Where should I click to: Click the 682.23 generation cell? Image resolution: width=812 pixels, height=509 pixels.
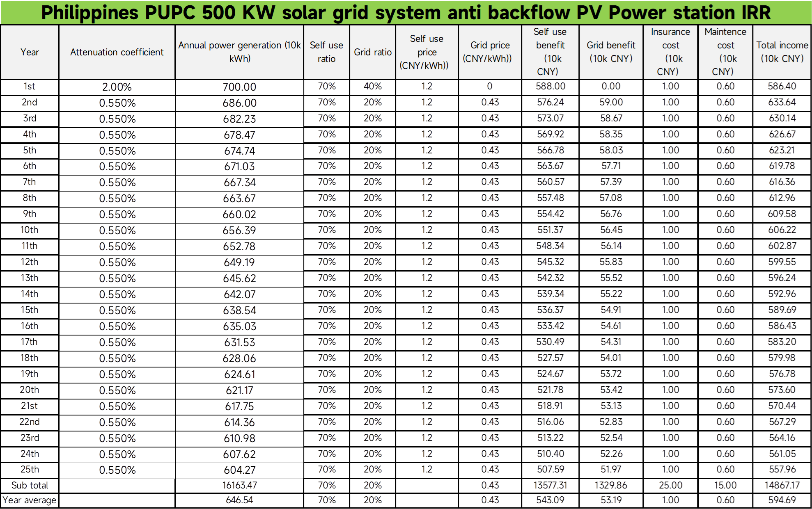coord(240,119)
